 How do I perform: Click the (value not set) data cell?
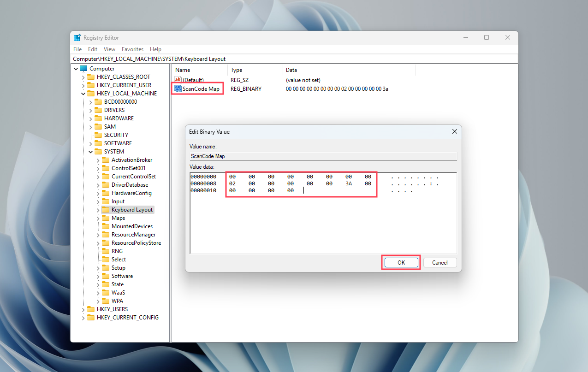(x=303, y=80)
